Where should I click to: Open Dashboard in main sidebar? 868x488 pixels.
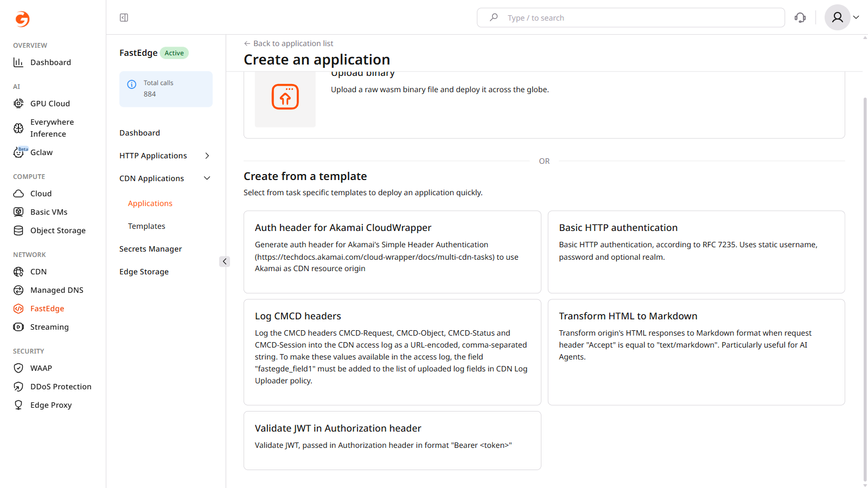point(50,62)
